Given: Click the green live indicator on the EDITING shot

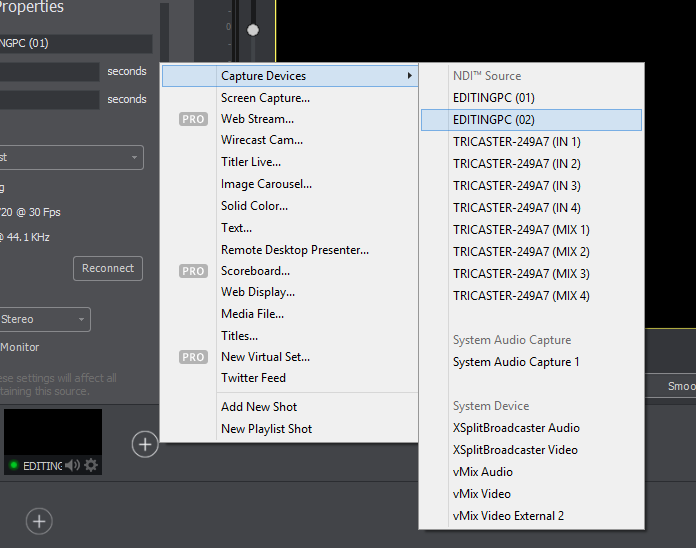Looking at the screenshot, I should tap(14, 466).
